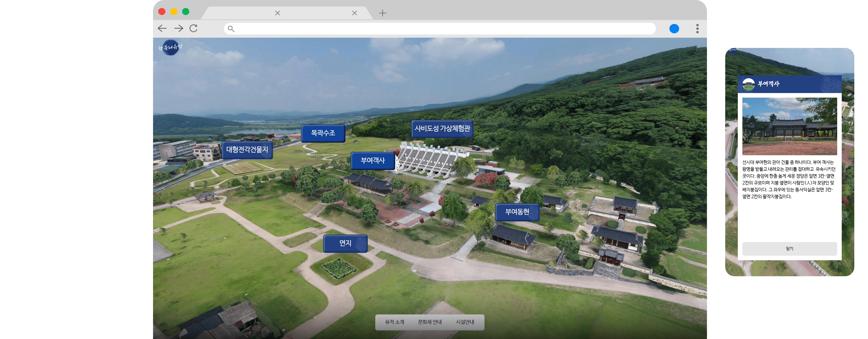Select the 목곽수조 map label
Screen dimensions: 868x339
[x=323, y=133]
